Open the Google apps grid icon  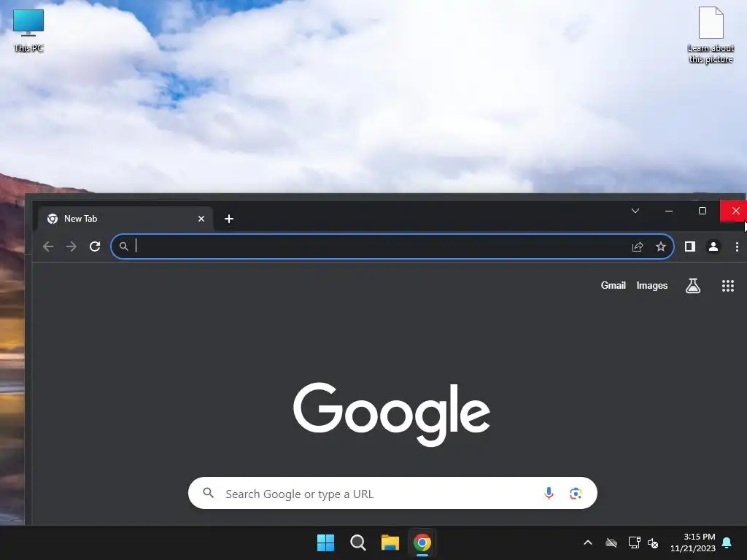coord(728,286)
